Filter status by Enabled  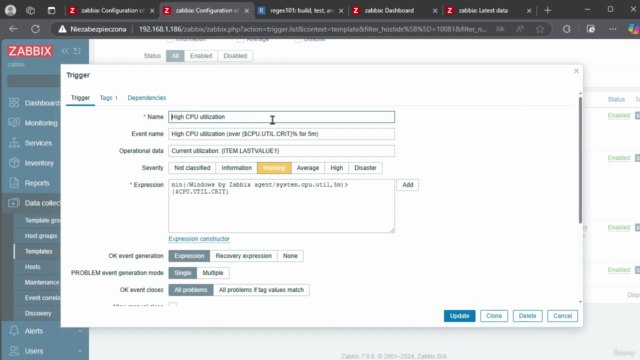pos(201,56)
